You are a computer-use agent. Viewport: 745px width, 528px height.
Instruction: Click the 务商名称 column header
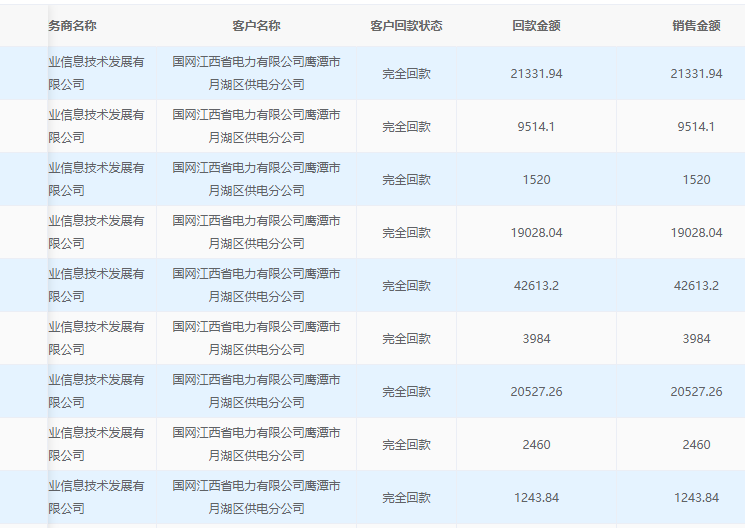(x=72, y=26)
